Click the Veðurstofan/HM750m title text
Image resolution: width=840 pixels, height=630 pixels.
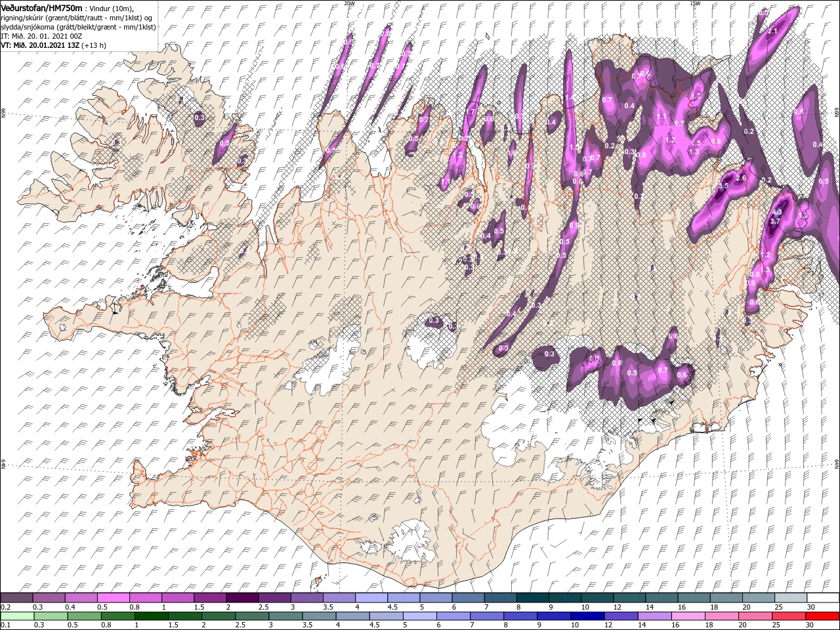[42, 7]
